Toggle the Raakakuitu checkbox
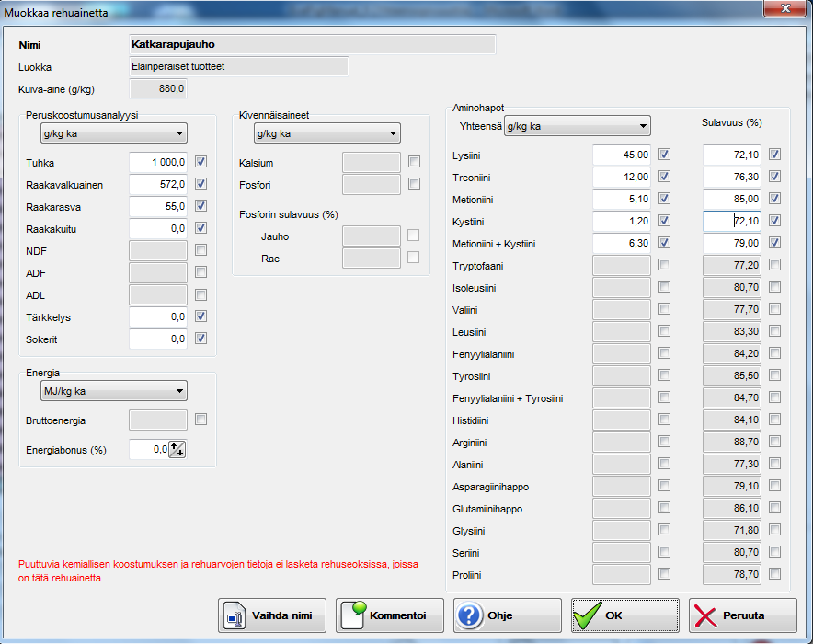Screen dimensions: 813x644 point(200,228)
